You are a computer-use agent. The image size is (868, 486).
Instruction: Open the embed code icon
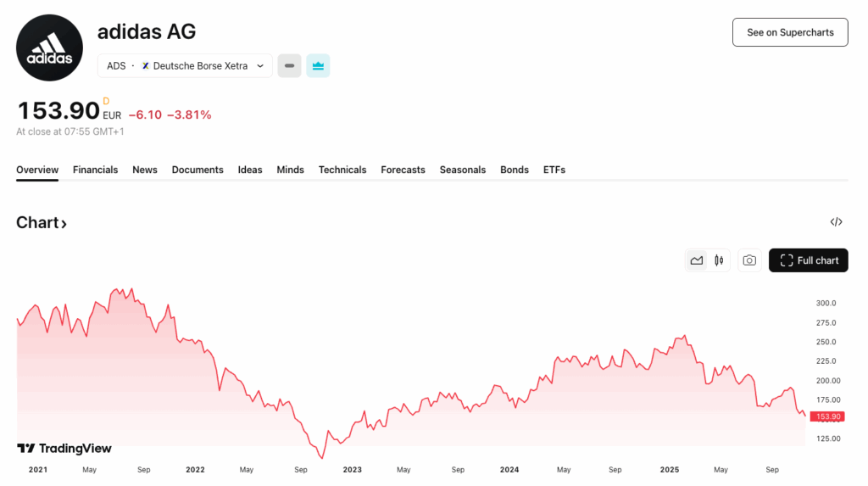pos(836,222)
